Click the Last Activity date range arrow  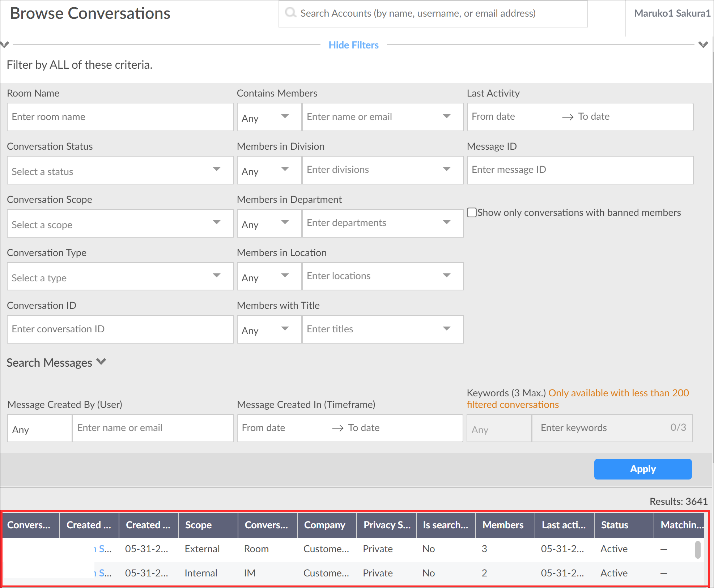[568, 117]
